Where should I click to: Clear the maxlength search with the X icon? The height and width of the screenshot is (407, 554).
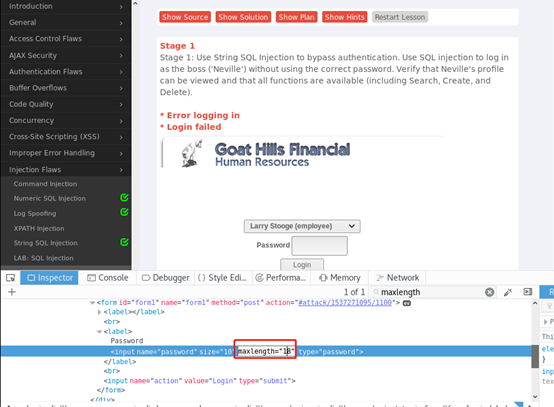pos(489,292)
